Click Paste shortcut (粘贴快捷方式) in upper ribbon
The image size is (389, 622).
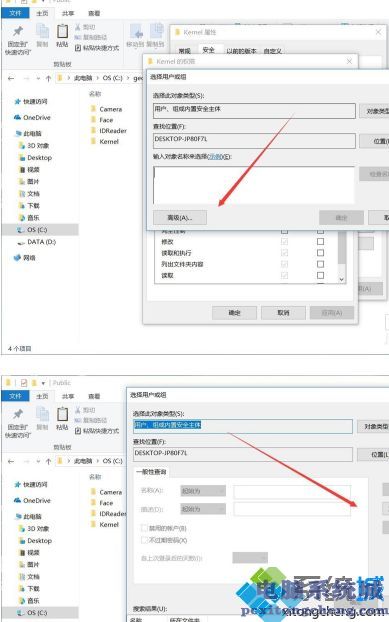[97, 48]
